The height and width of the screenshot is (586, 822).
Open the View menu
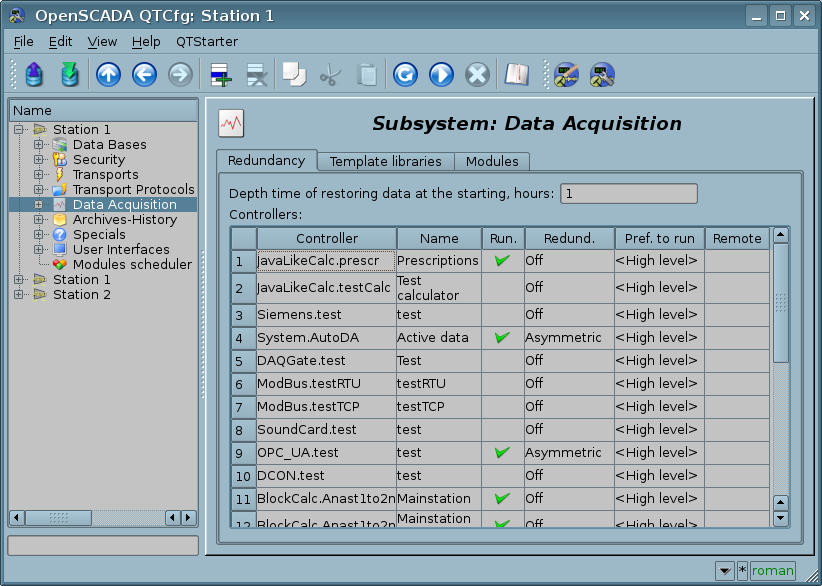(x=102, y=41)
